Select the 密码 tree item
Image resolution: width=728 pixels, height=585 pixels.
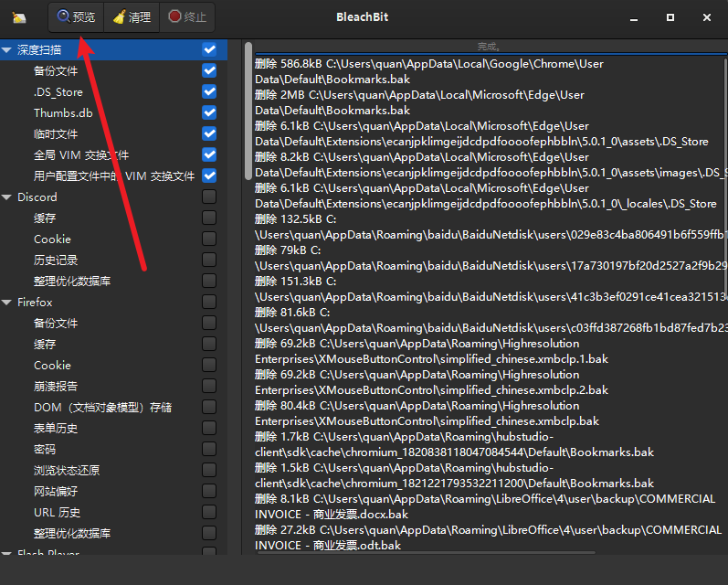coord(45,450)
